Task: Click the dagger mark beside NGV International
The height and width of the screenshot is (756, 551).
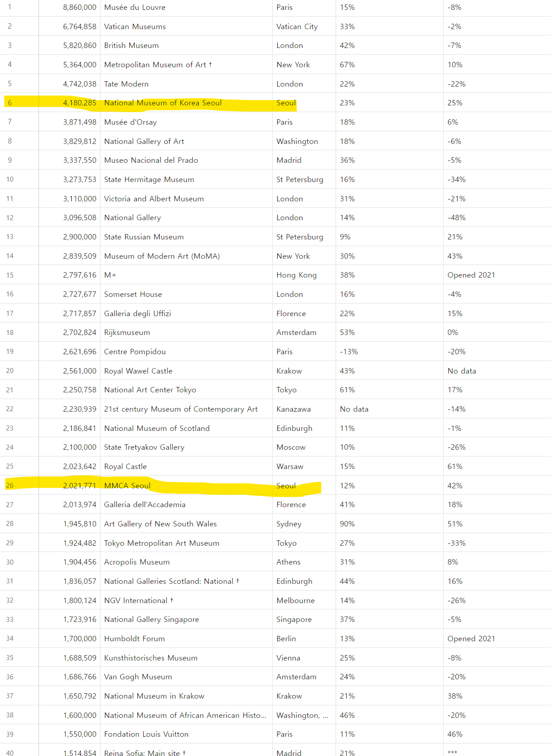Action: (x=171, y=600)
